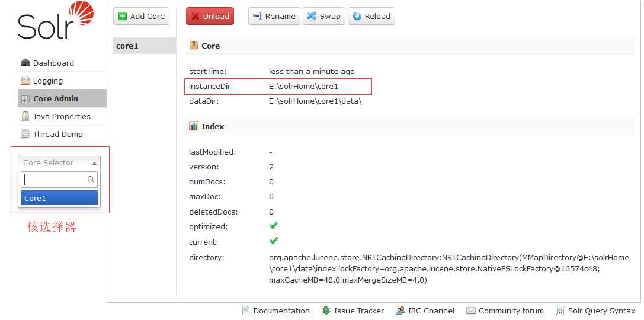
Task: Unload the selected core
Action: 210,17
